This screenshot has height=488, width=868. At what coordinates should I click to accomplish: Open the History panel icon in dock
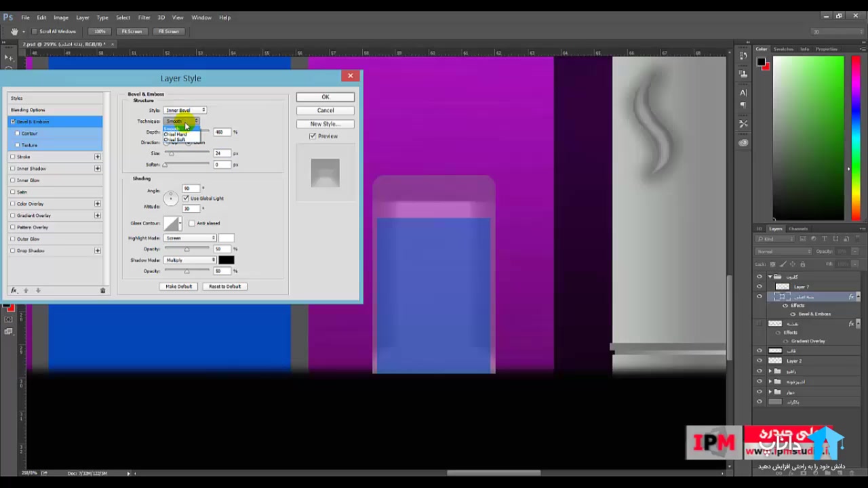[743, 56]
